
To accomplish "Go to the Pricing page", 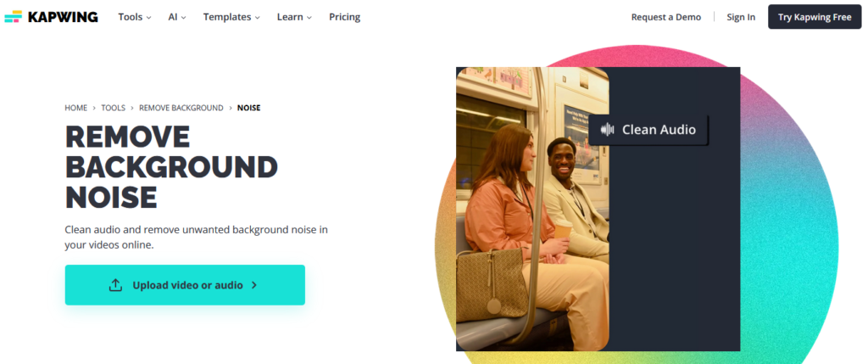I will pos(344,17).
